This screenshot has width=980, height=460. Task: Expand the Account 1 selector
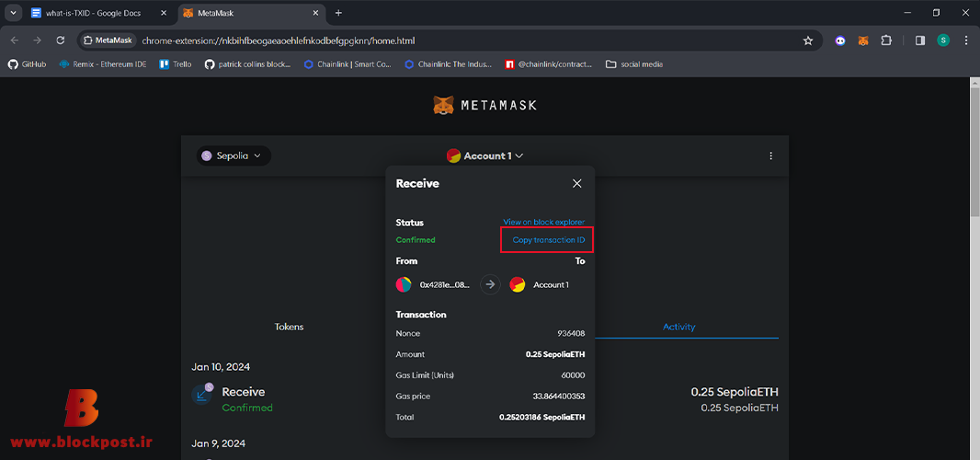click(x=485, y=155)
